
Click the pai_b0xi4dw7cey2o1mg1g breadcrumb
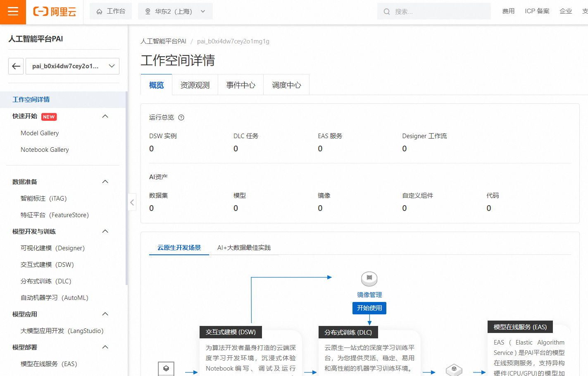[233, 41]
